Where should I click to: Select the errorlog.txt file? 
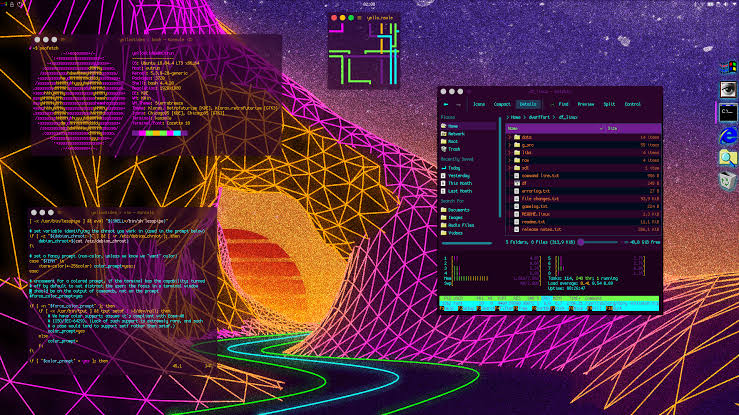pos(532,191)
